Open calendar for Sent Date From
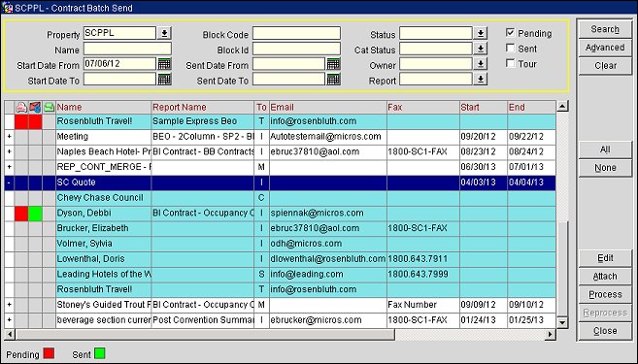 [333, 64]
